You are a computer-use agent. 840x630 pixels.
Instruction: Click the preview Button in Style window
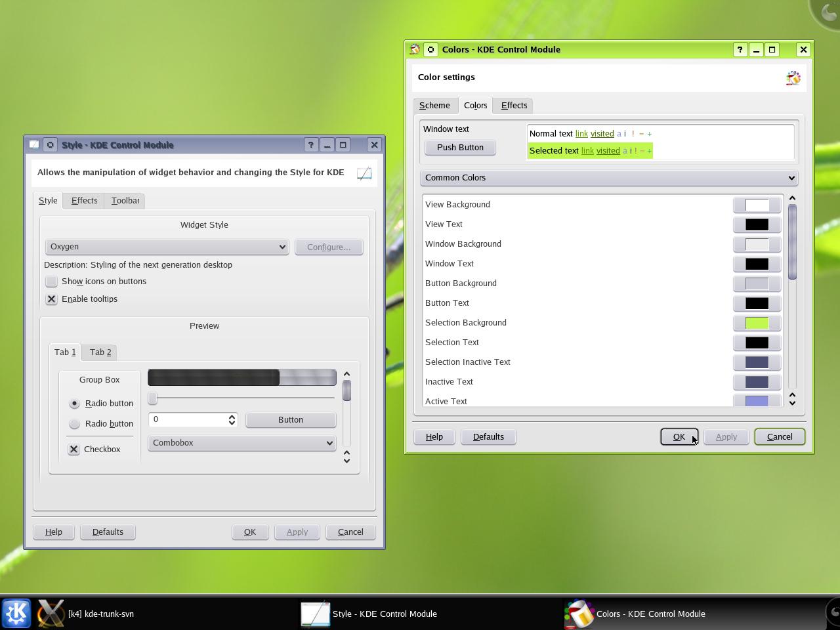pos(291,420)
